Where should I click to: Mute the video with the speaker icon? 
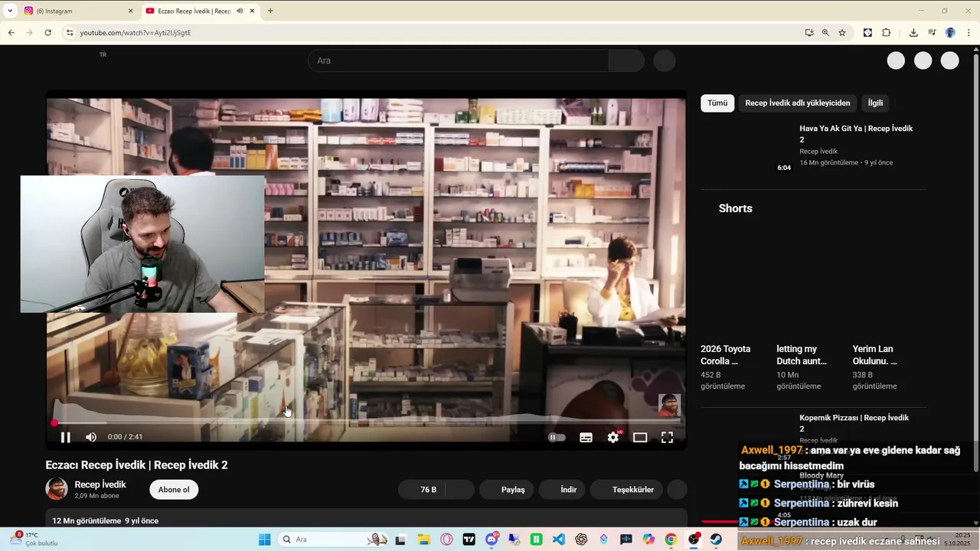(x=91, y=437)
